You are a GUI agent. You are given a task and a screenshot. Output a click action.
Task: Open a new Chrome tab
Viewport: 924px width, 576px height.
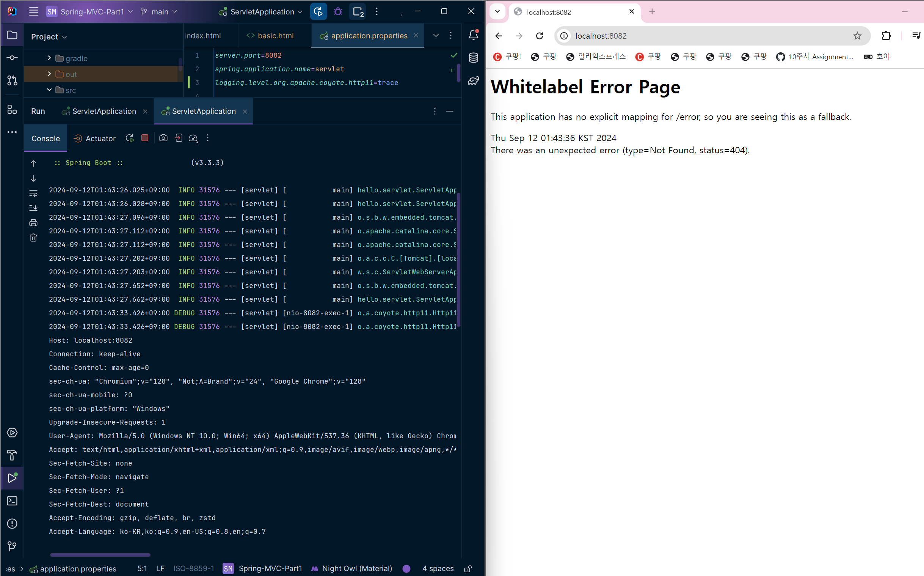click(652, 12)
